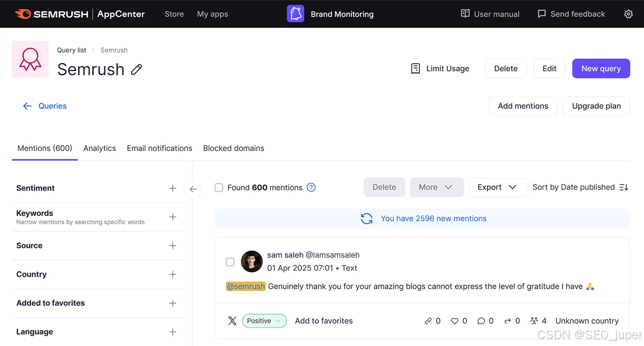Click the link count icon on the mention
The image size is (644, 346).
428,321
